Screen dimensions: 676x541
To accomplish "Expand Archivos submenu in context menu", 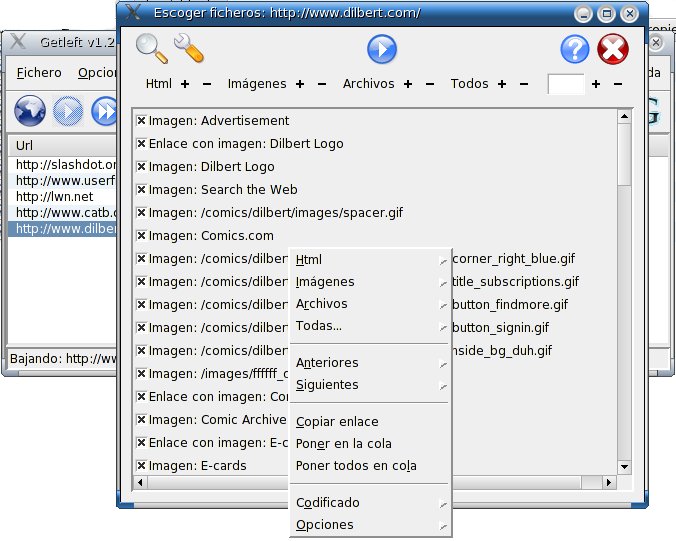I will point(371,304).
